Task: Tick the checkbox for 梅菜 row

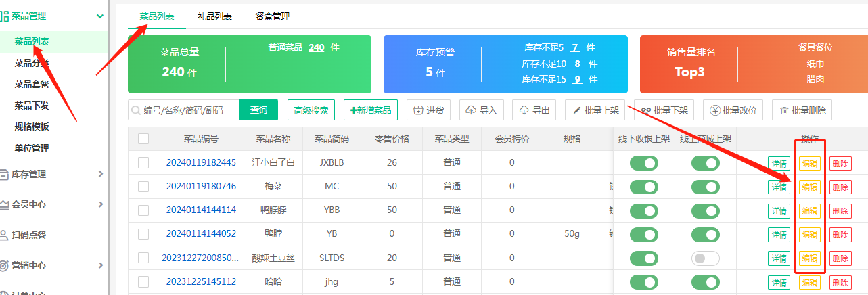Action: [143, 187]
